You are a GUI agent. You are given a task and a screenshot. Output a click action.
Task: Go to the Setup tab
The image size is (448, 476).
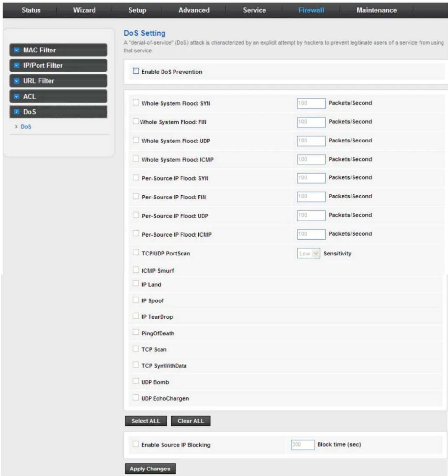pos(137,10)
